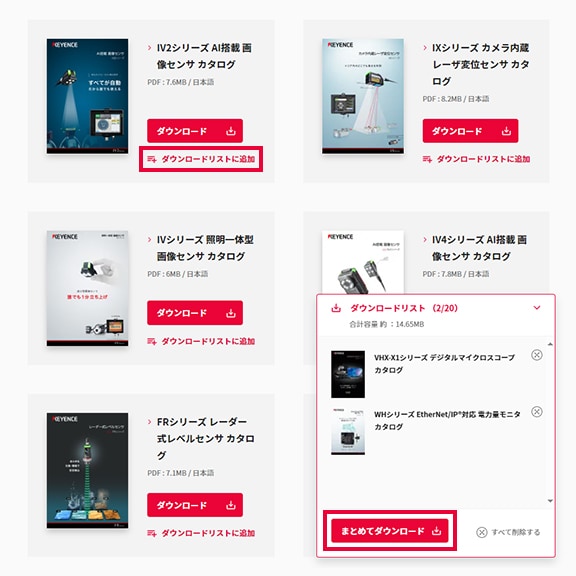576x576 pixels.
Task: Click すべて削除する to clear the list
Action: pos(508,532)
